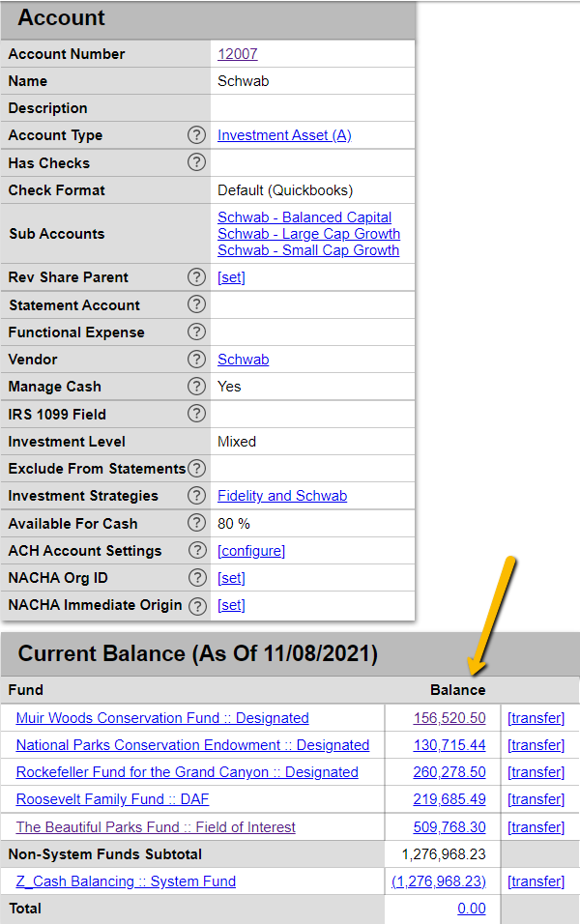Show help for Exclude From Statements
This screenshot has height=924, width=580.
197,469
